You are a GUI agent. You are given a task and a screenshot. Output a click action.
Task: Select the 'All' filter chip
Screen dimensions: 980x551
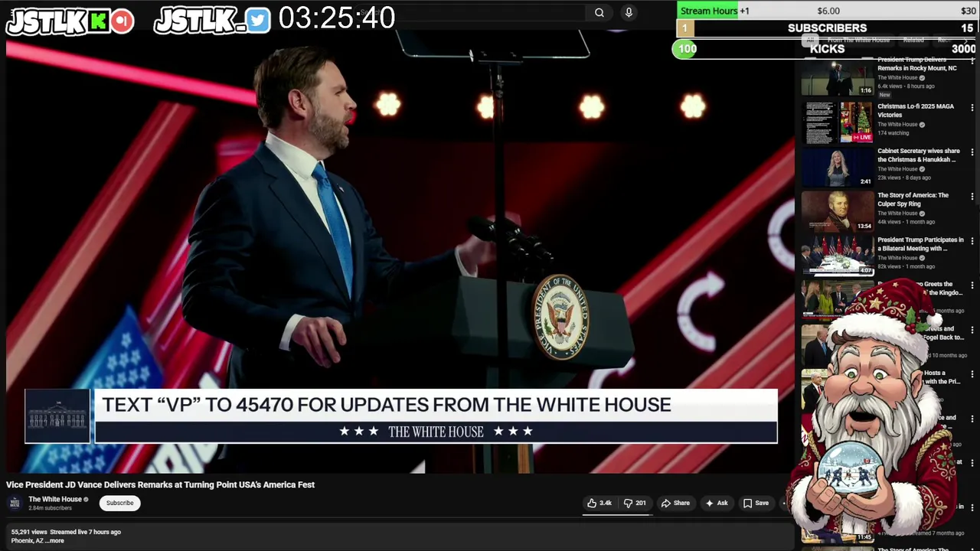coord(809,40)
